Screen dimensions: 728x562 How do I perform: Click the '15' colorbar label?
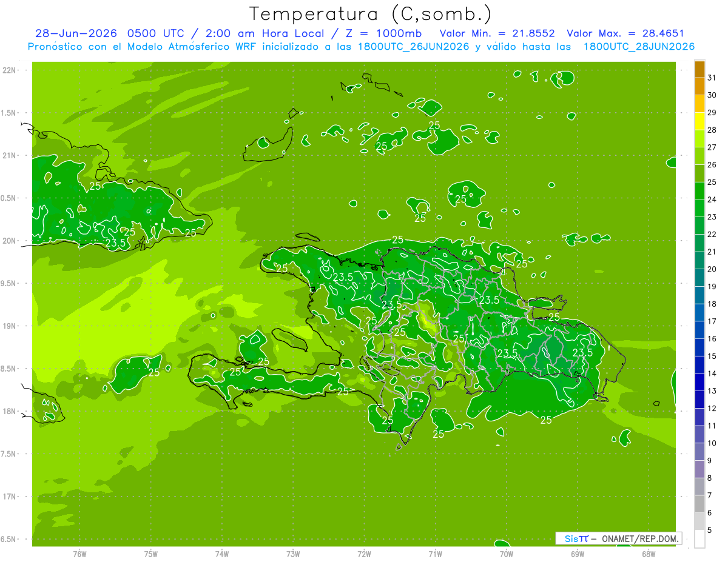pos(712,356)
